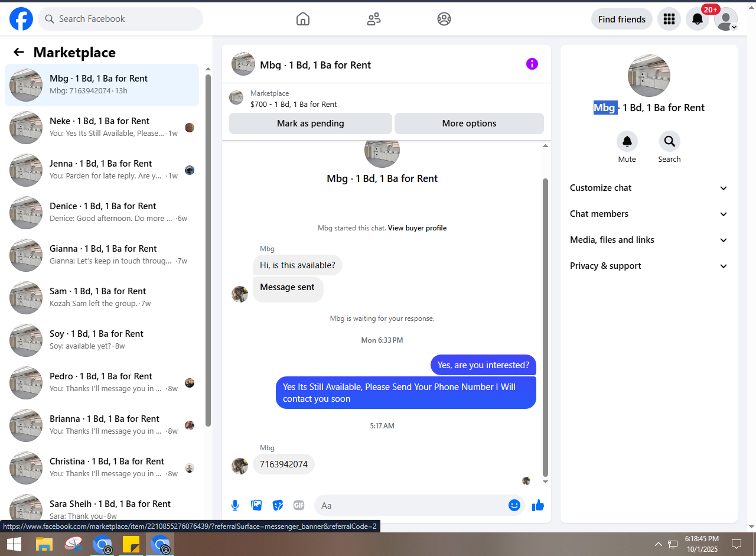The image size is (756, 556).
Task: Open the More options button
Action: point(469,123)
